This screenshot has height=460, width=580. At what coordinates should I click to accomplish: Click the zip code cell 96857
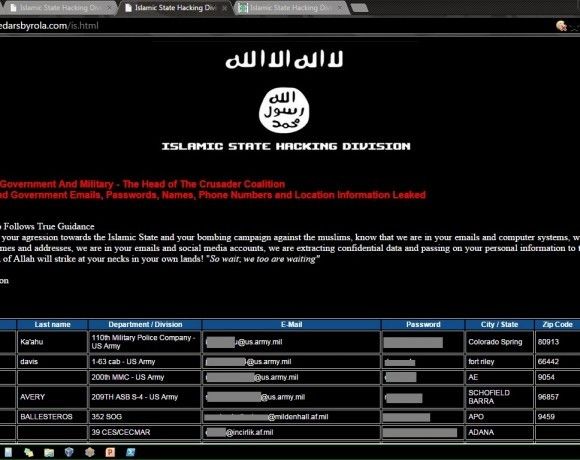point(557,397)
